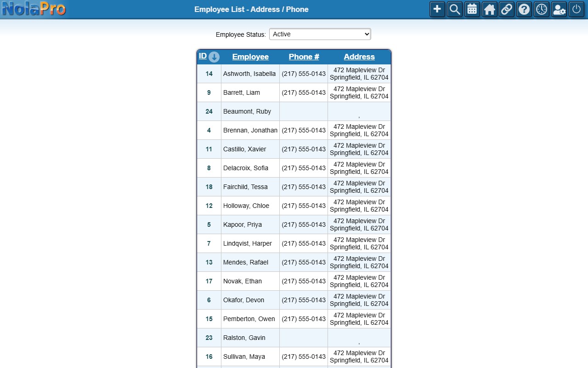Select ID 13 cell

[x=209, y=262]
